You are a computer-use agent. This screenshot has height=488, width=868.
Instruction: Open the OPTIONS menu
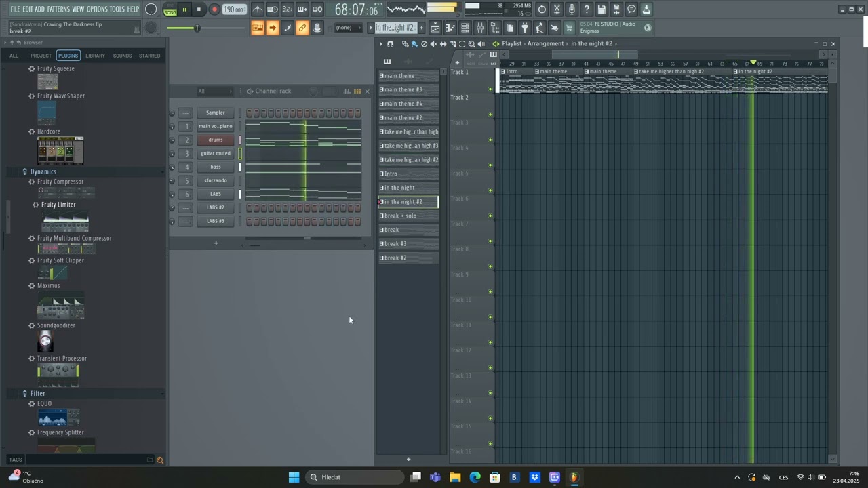(x=97, y=9)
